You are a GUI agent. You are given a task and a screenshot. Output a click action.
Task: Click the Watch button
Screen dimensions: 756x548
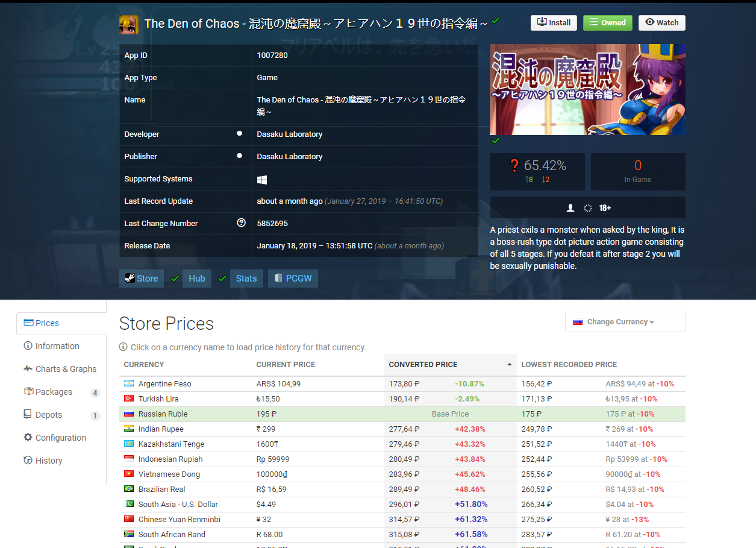point(661,23)
